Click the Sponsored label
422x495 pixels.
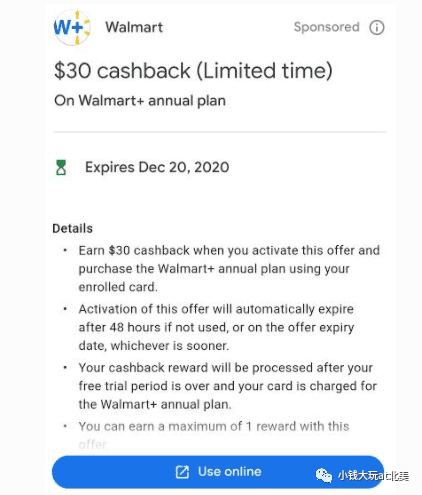326,27
